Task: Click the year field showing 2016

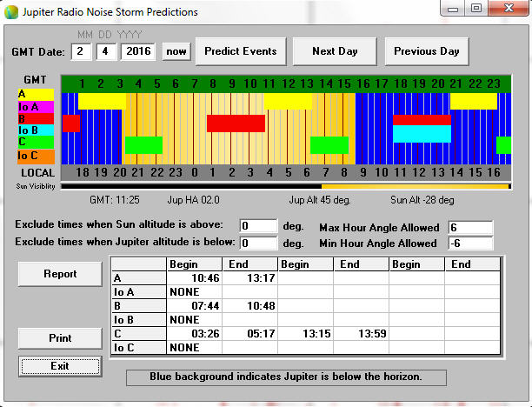Action: [x=138, y=51]
